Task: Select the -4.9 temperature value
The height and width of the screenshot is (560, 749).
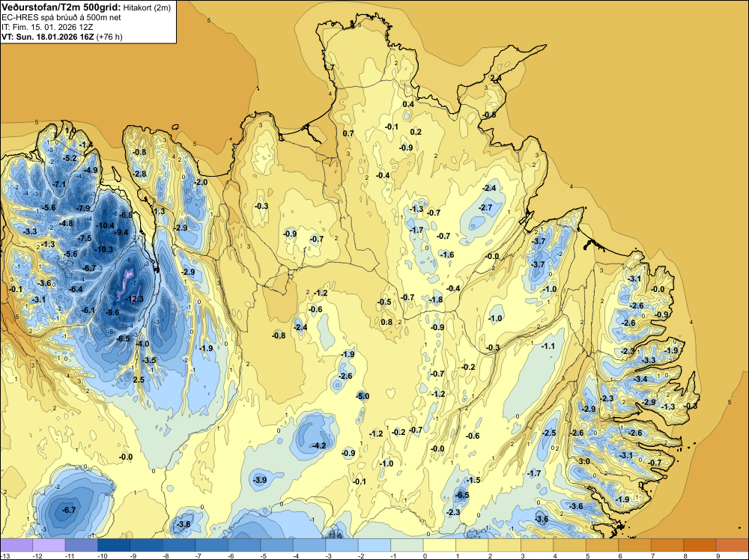Action: point(91,170)
